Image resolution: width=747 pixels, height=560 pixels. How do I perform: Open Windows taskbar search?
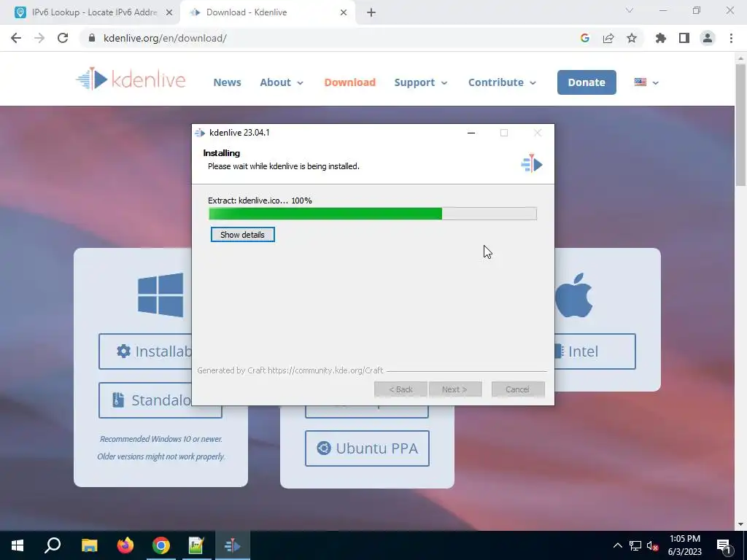pos(53,545)
